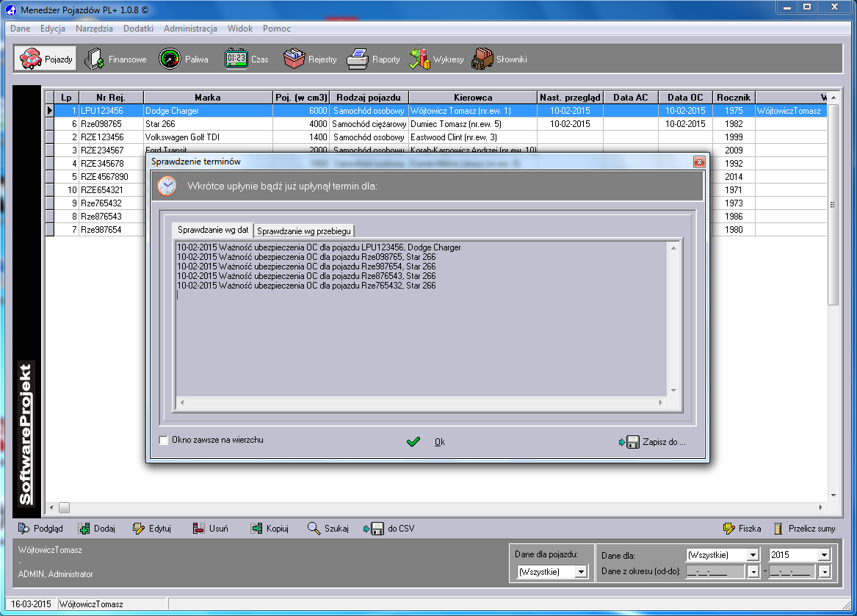
Task: Open the Administracja menu
Action: tap(190, 29)
